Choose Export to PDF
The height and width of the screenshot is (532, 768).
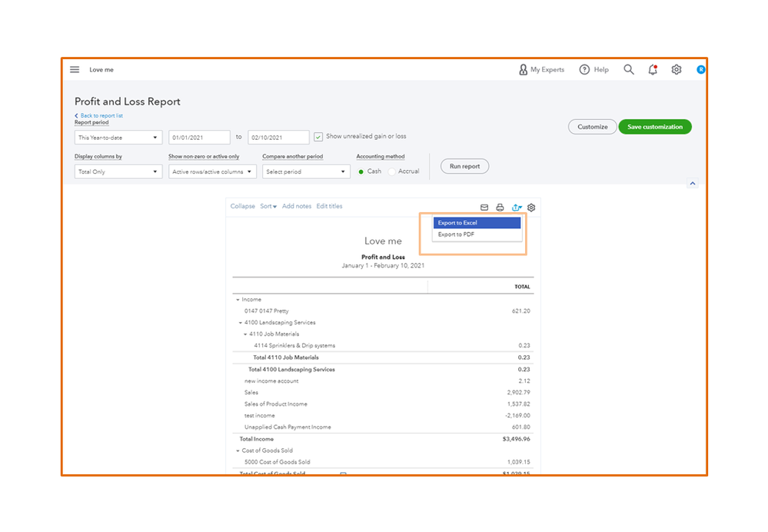[x=477, y=234]
